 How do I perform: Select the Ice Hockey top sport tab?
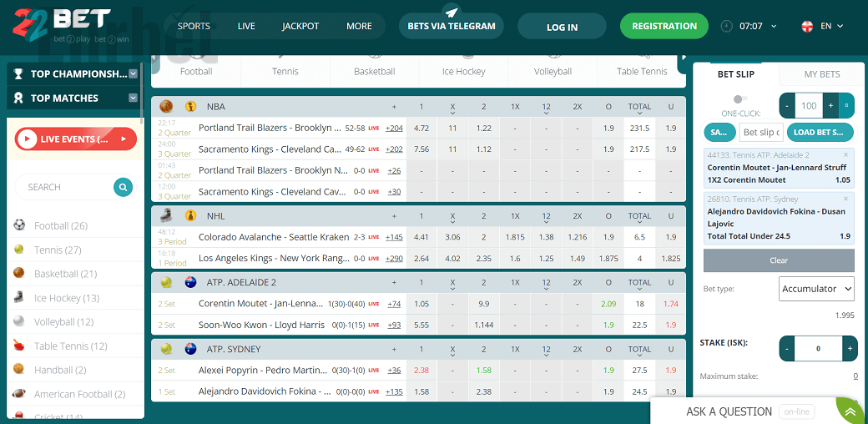pyautogui.click(x=463, y=71)
